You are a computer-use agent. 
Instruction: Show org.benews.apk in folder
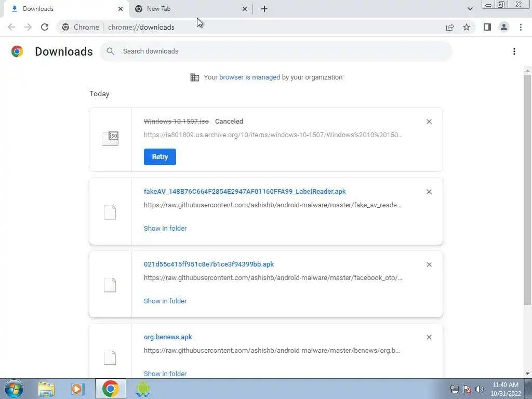165,374
